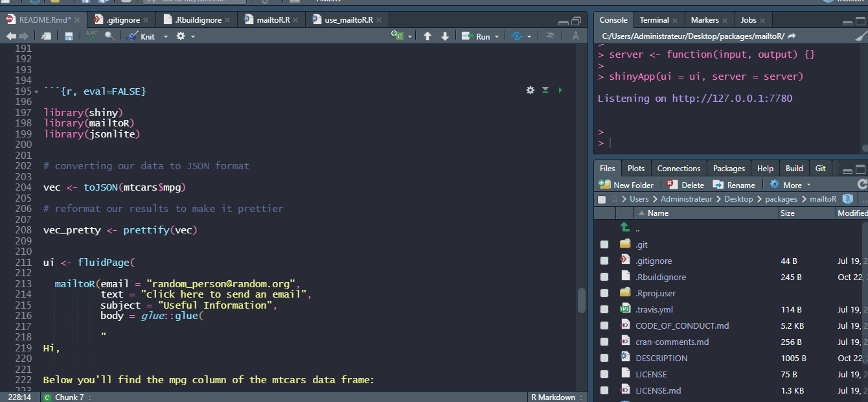Screen dimensions: 868x402
Task: Click the Run button
Action: point(476,36)
